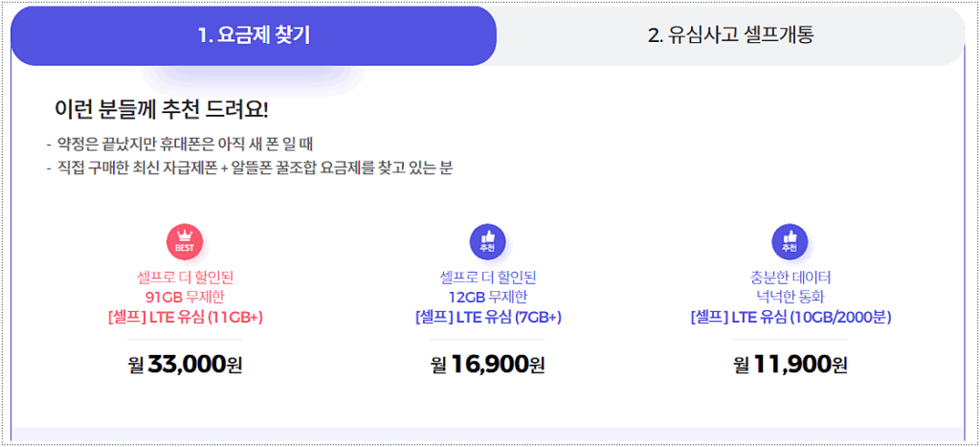Click the '91GB 무제한' description
This screenshot has width=980, height=447.
tap(185, 297)
